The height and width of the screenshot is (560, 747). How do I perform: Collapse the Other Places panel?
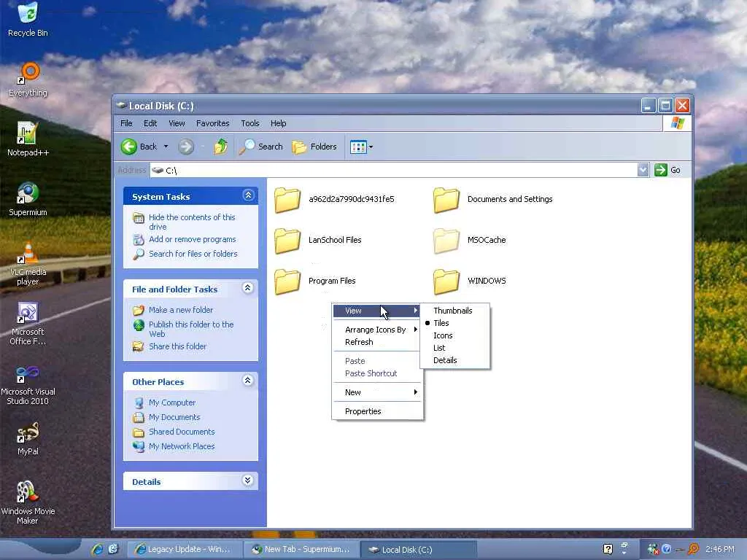point(248,380)
